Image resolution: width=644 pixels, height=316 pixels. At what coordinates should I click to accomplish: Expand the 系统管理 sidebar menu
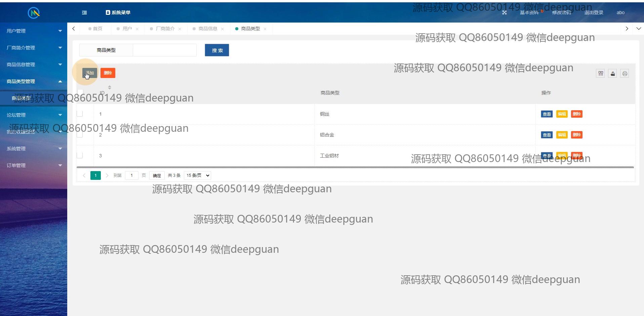click(34, 149)
